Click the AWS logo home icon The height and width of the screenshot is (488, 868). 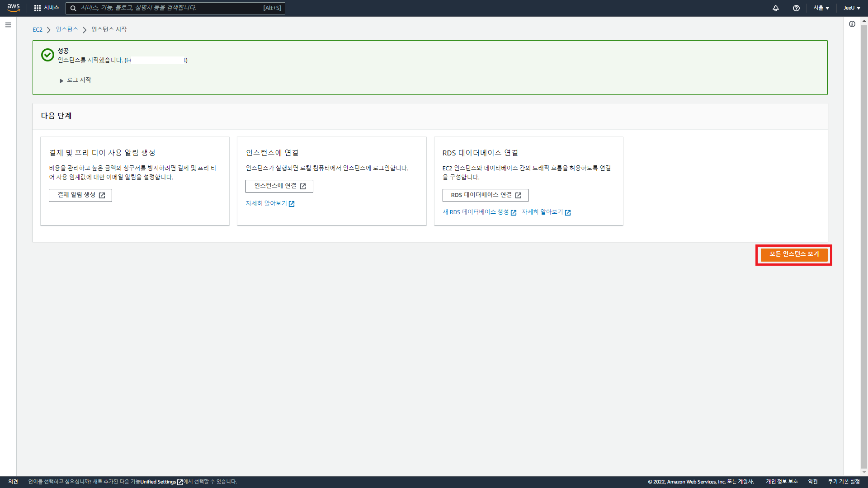pyautogui.click(x=14, y=8)
